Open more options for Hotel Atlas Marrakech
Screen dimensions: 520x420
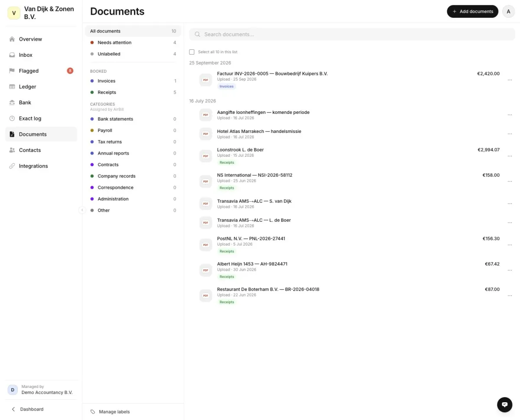click(x=510, y=134)
